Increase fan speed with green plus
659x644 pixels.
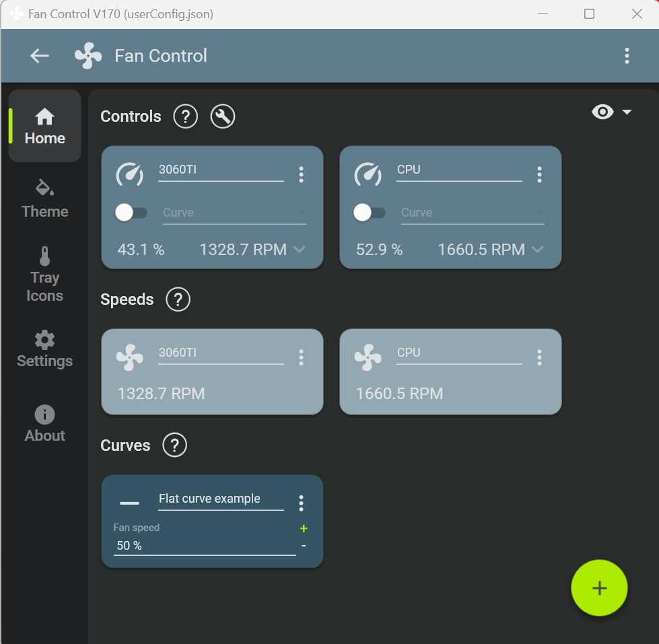pyautogui.click(x=304, y=529)
